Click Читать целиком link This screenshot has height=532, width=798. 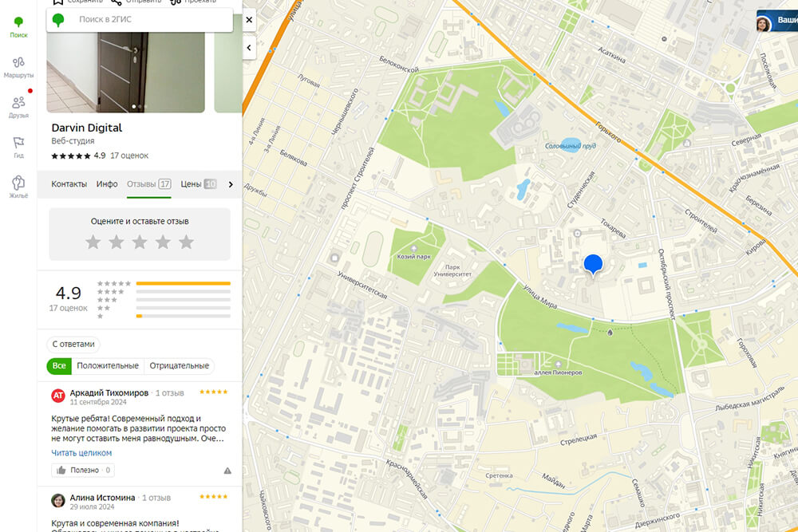click(x=81, y=453)
